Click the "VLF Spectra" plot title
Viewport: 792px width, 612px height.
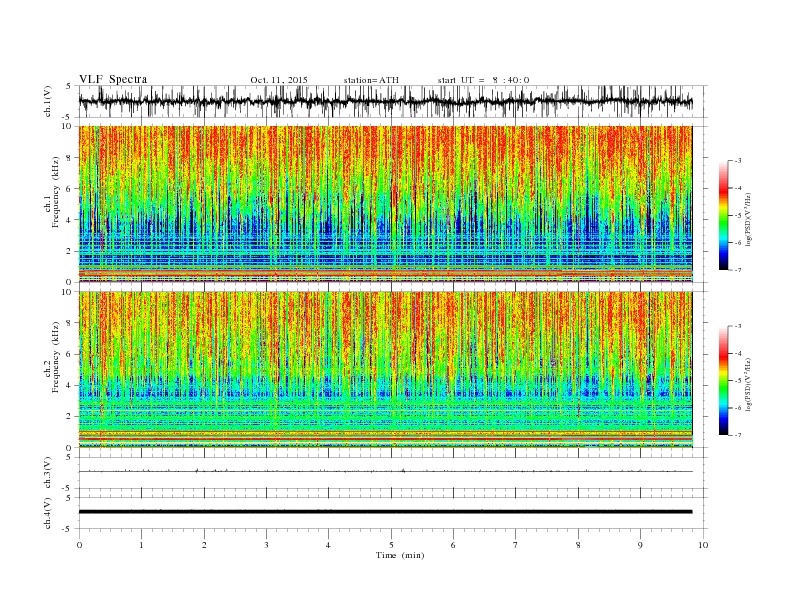click(x=113, y=79)
